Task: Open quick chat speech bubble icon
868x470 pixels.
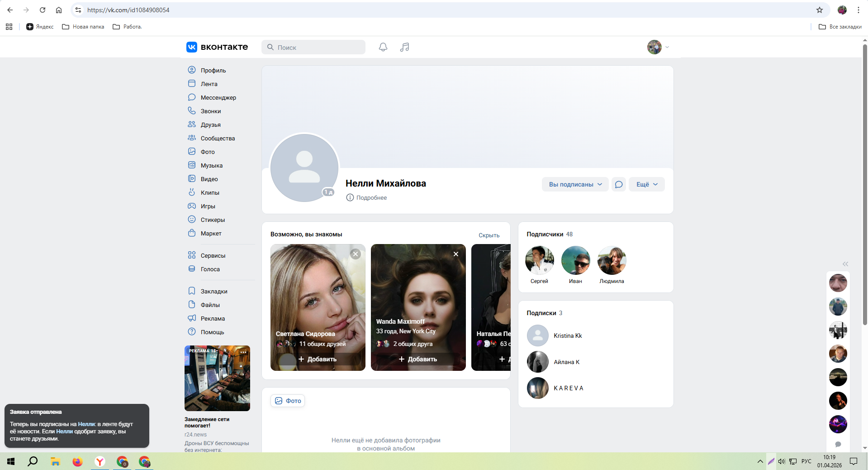Action: tap(838, 444)
